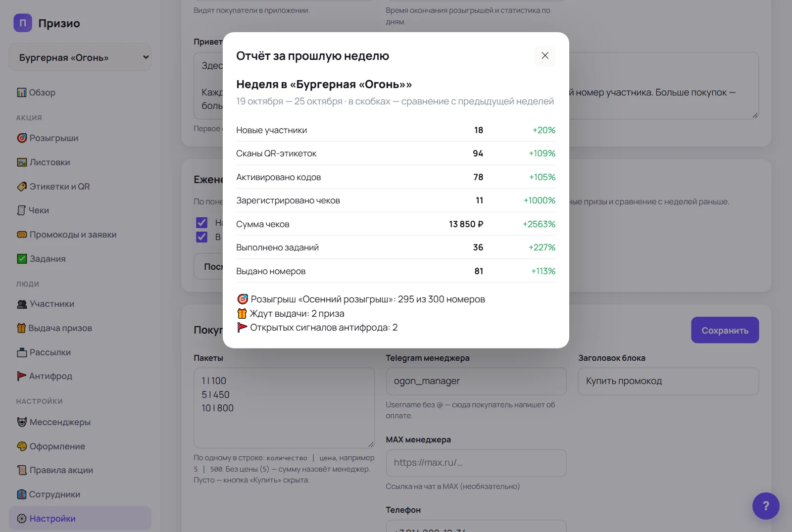Navigate to Участники page
The width and height of the screenshot is (792, 532).
pyautogui.click(x=80, y=304)
